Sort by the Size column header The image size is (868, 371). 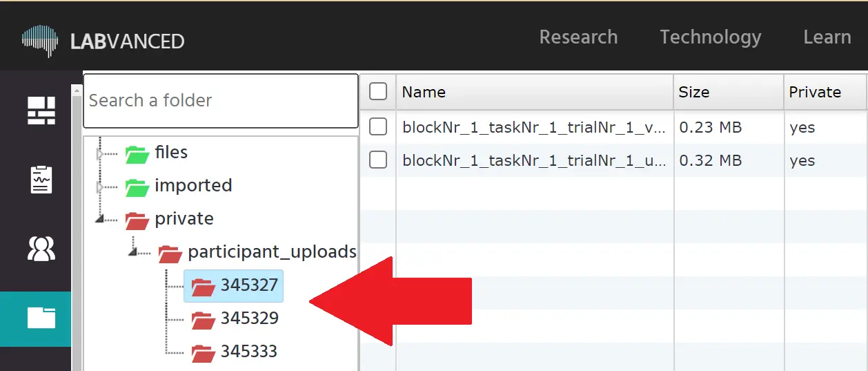point(729,92)
